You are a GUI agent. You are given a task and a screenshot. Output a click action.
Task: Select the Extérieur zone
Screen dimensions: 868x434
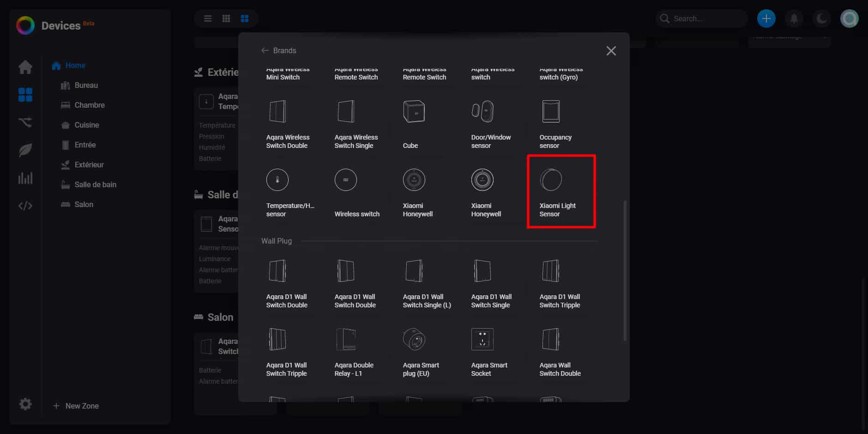click(x=82, y=165)
